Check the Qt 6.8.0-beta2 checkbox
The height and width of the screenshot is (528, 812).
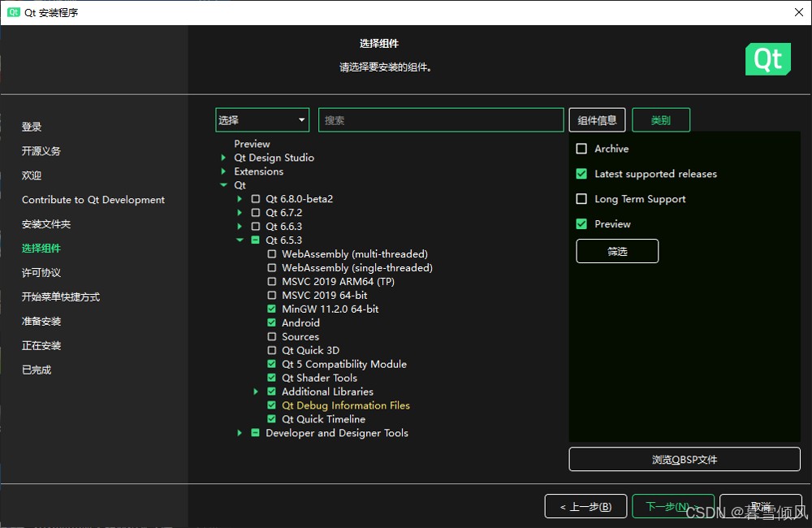pyautogui.click(x=255, y=198)
